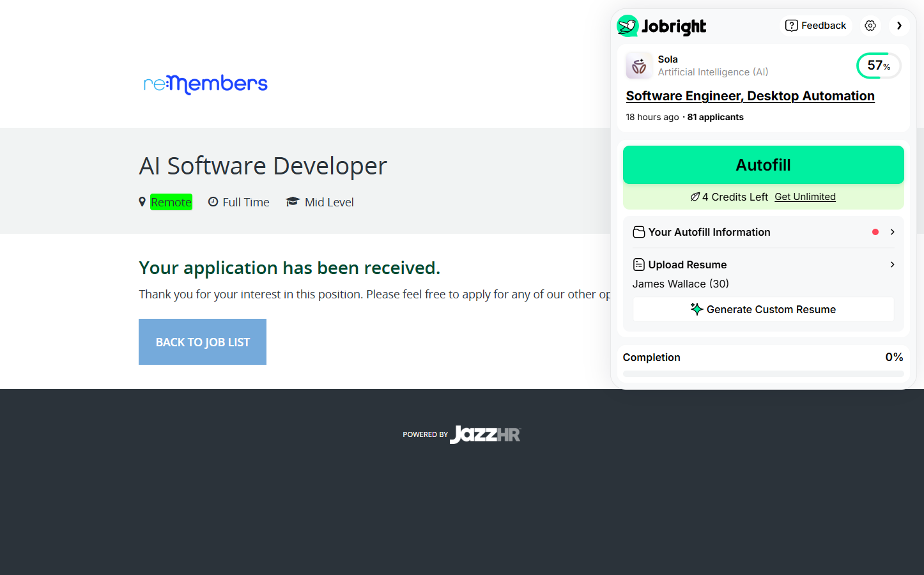
Task: Click the highlighted Remote location tag
Action: pyautogui.click(x=171, y=202)
